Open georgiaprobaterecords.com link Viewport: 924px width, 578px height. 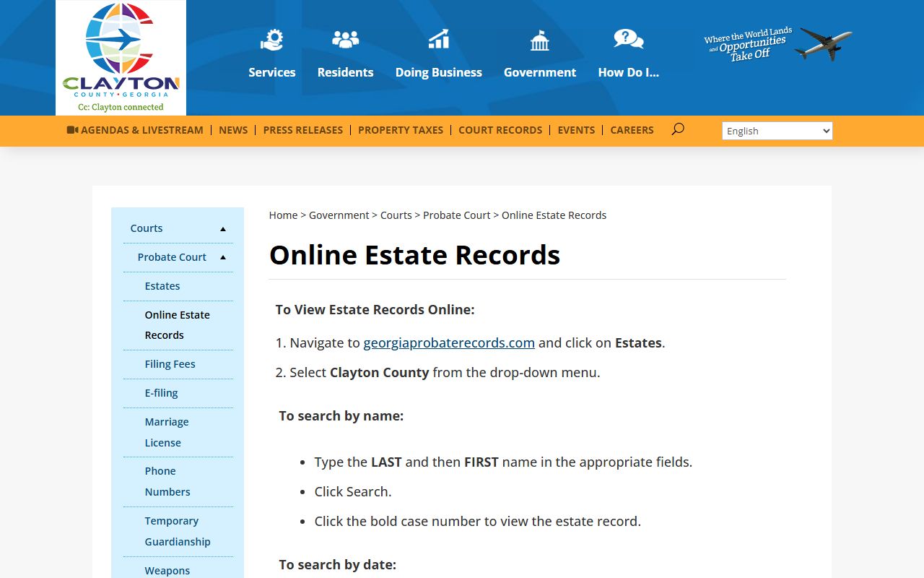coord(449,342)
